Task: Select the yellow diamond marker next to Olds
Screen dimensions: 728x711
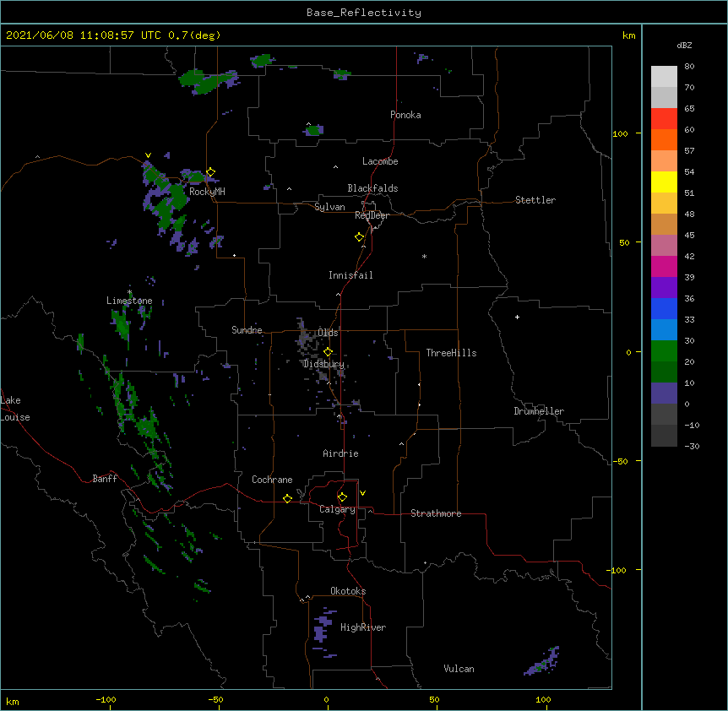Action: 328,352
